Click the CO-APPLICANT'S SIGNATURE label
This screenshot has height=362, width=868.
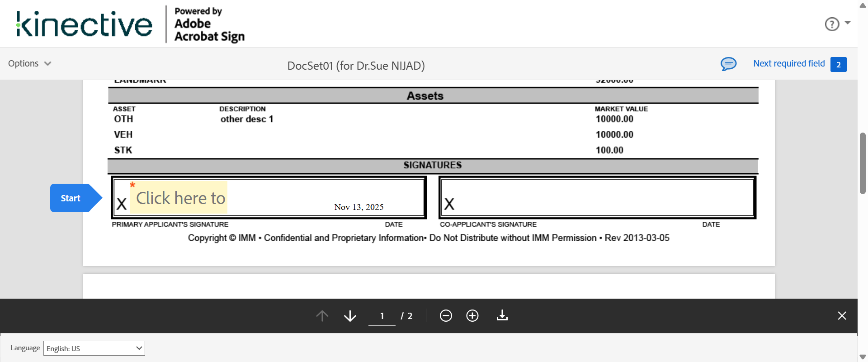tap(488, 224)
